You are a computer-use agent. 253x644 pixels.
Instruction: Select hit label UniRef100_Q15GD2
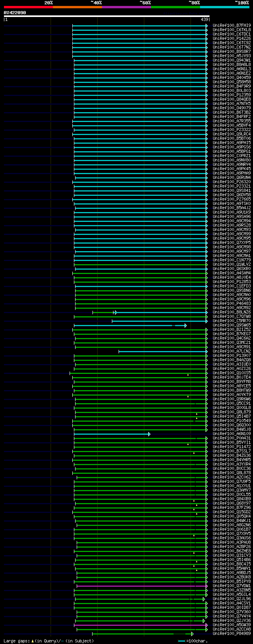[232, 512]
